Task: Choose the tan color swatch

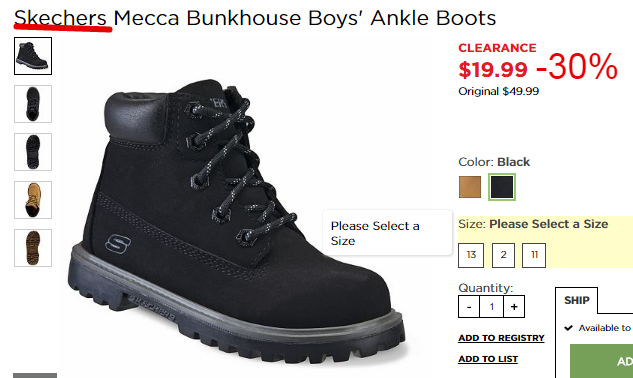Action: [470, 187]
